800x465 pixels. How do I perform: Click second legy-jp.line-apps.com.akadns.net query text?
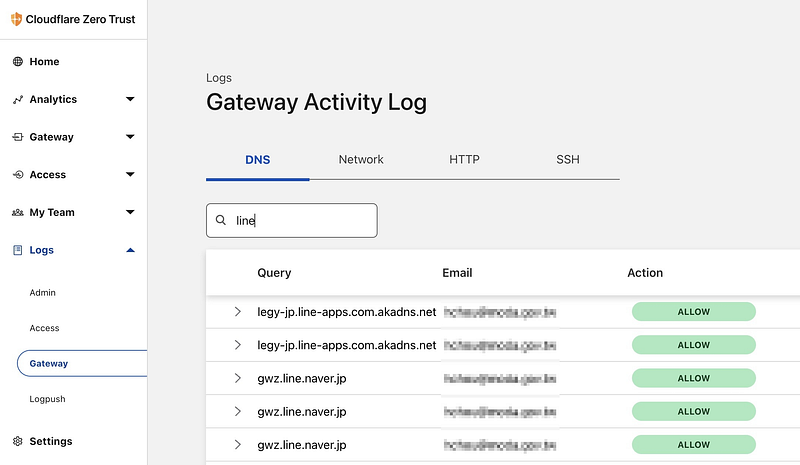[346, 345]
